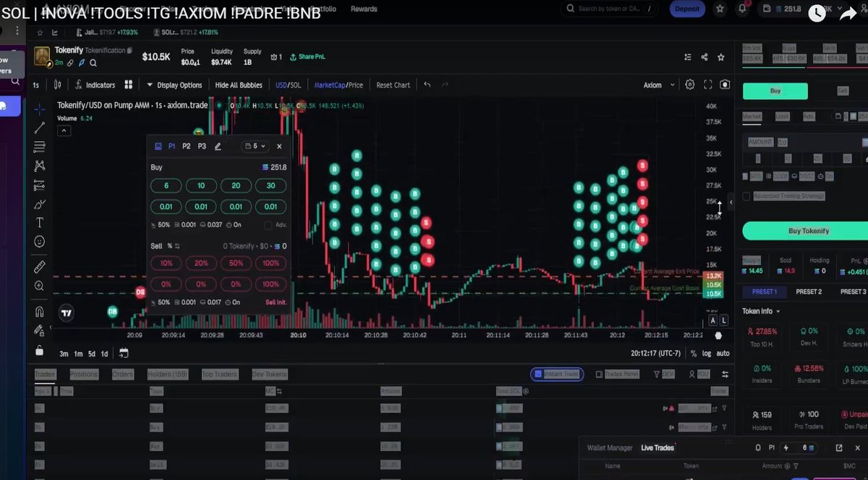The image size is (868, 480).
Task: Close the instant trade popup
Action: coord(279,146)
